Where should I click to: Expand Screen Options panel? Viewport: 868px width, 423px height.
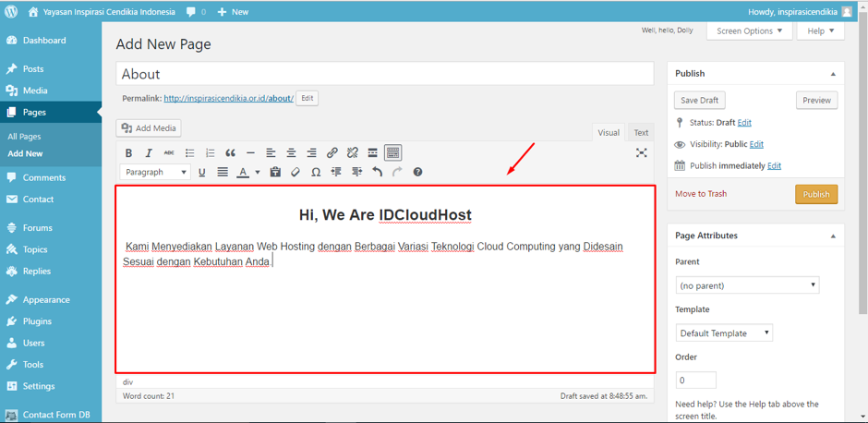tap(750, 31)
